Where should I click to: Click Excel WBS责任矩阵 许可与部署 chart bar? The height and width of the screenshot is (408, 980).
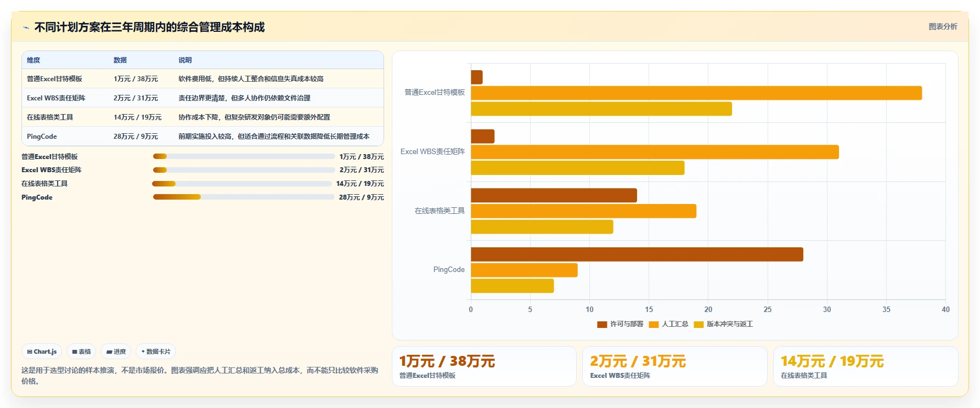483,136
